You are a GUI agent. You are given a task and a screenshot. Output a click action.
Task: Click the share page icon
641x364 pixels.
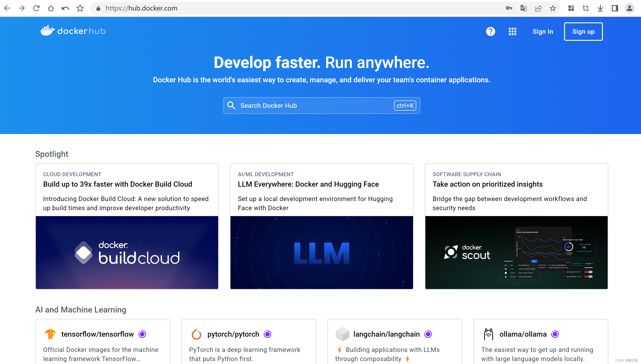click(538, 8)
